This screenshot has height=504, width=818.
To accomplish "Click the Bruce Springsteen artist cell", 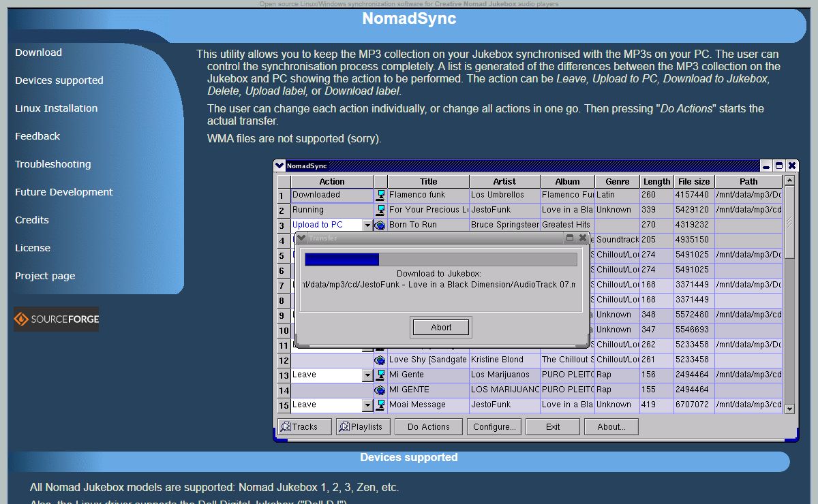I will (x=504, y=225).
